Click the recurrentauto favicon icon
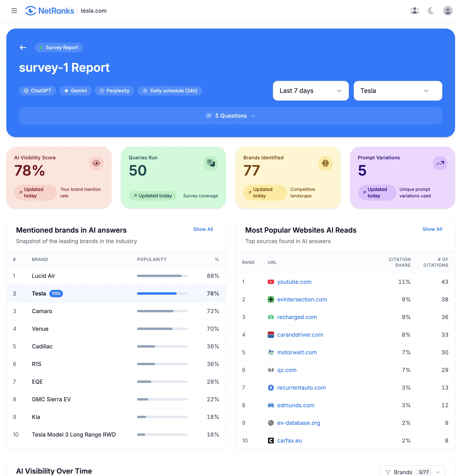 271,388
